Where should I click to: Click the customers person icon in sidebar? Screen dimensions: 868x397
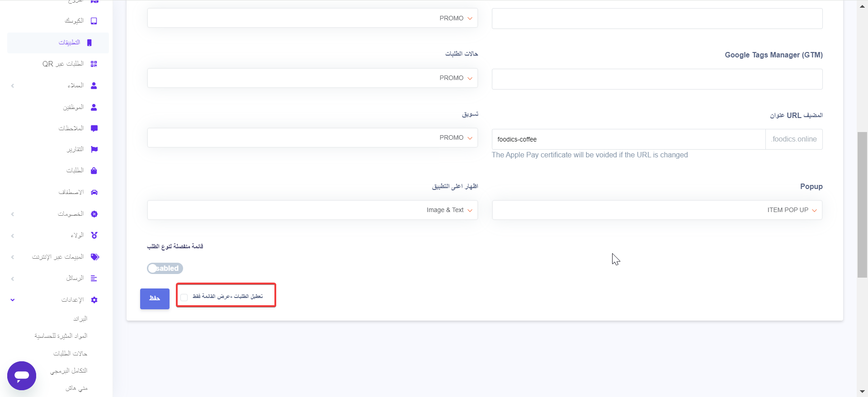point(94,85)
